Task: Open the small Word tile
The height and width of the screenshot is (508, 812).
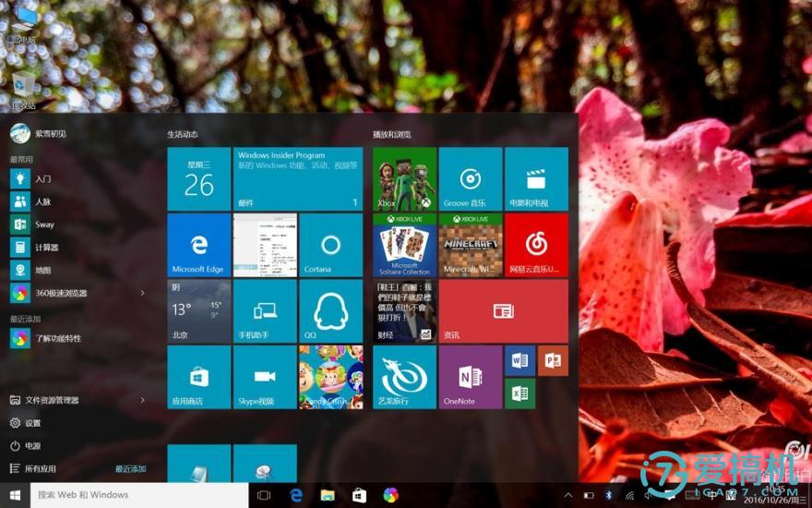Action: 520,360
